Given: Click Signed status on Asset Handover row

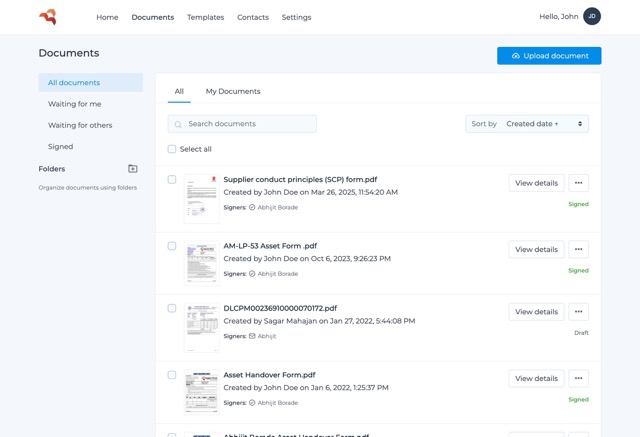Looking at the screenshot, I should point(578,399).
